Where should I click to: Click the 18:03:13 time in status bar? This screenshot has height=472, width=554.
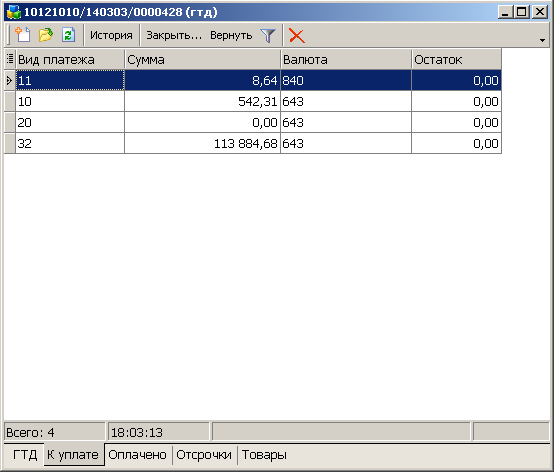pyautogui.click(x=158, y=432)
